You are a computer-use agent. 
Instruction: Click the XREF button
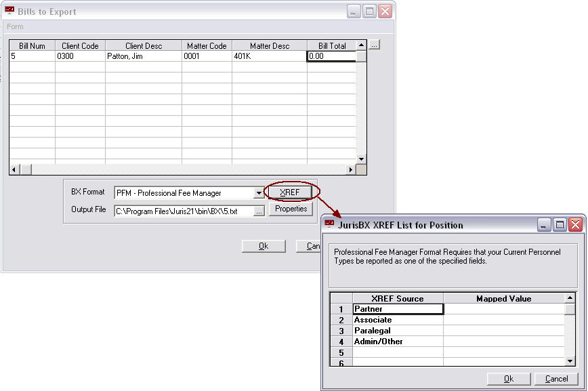[x=290, y=192]
